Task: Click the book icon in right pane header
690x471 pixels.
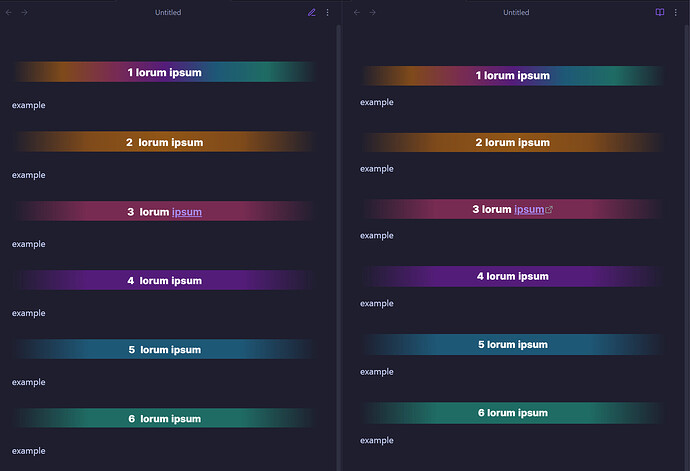Action: pos(660,12)
